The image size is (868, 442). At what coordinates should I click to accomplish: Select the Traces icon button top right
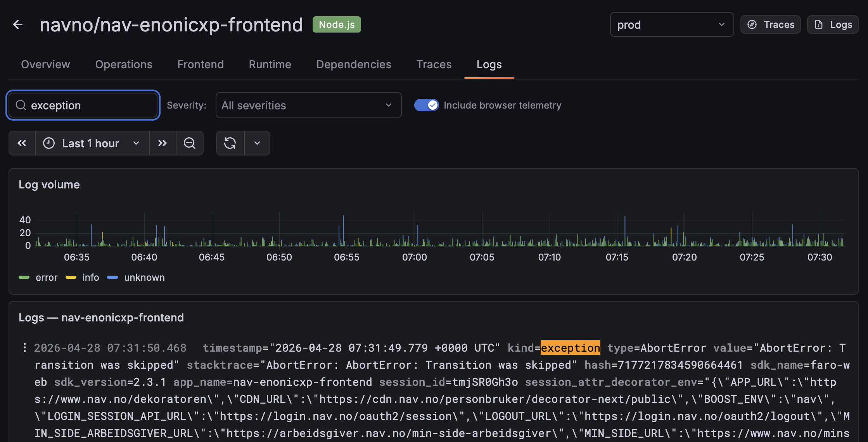tap(770, 24)
